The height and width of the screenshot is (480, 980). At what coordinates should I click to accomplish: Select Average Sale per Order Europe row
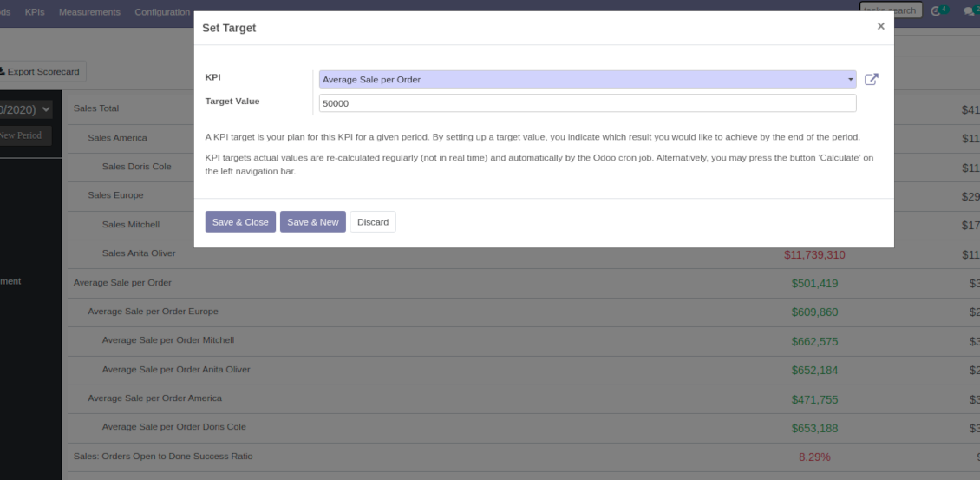point(153,312)
